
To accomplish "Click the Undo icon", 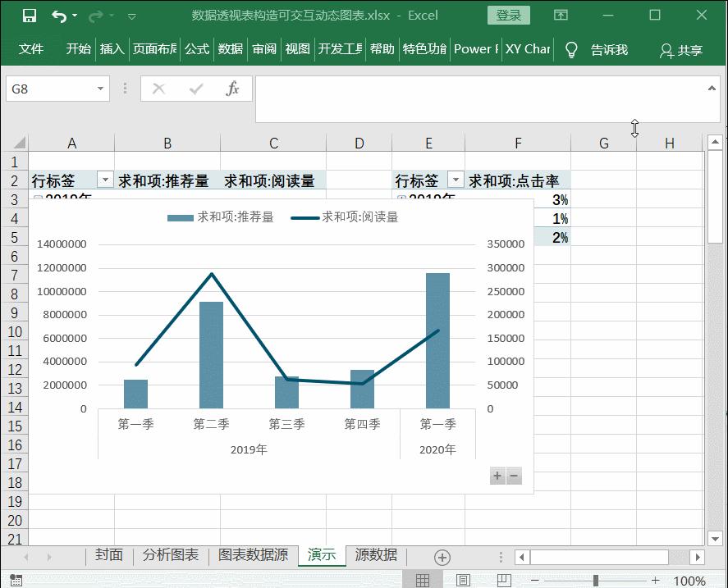I will pyautogui.click(x=56, y=15).
